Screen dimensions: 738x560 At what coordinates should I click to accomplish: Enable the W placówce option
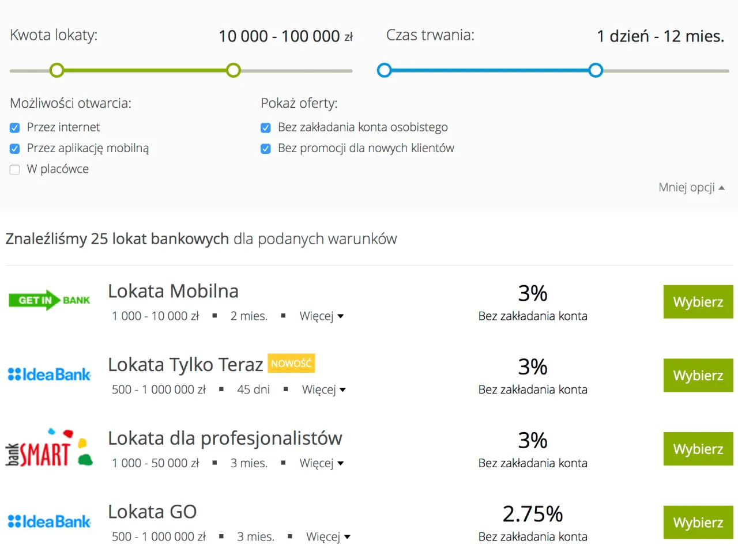pyautogui.click(x=14, y=169)
